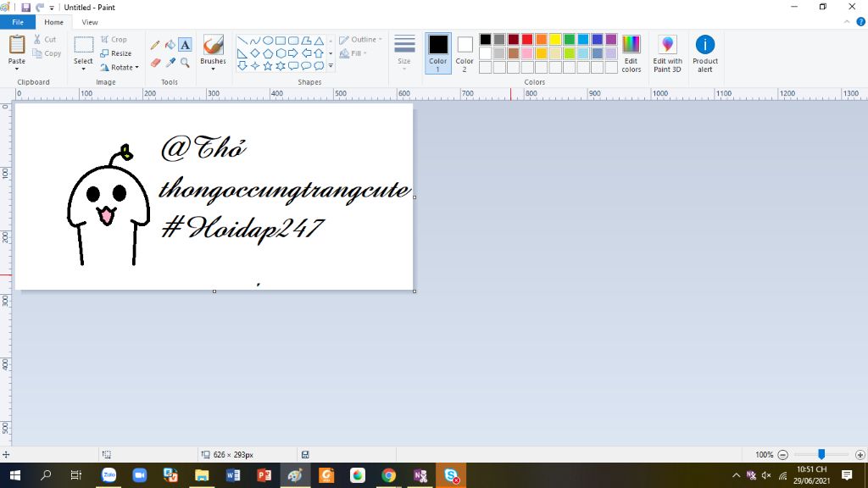Choose the Curve shape

[254, 41]
